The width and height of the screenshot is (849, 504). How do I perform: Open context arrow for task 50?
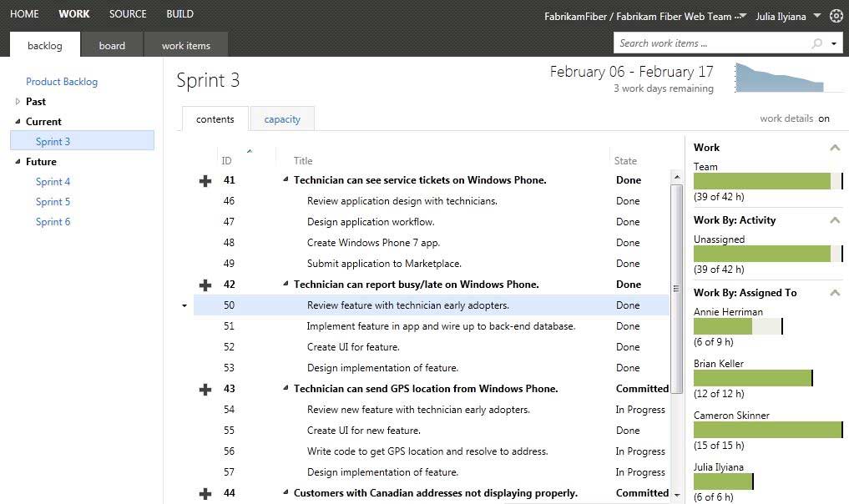(x=184, y=305)
